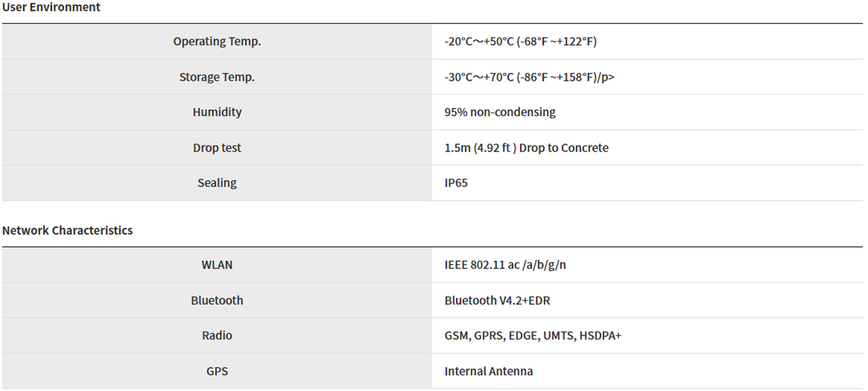Click the Bluetooth row label
Viewport: 868px width, 391px height.
(x=217, y=301)
